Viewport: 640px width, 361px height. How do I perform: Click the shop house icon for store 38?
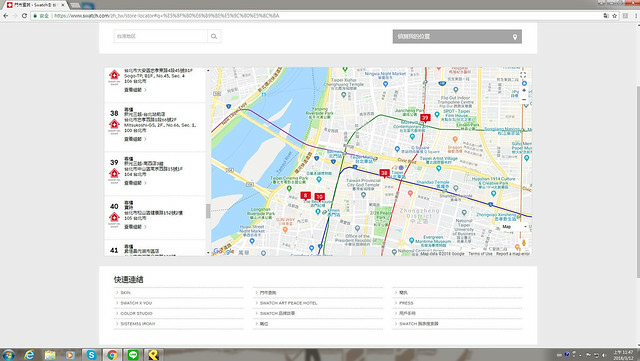click(x=114, y=125)
